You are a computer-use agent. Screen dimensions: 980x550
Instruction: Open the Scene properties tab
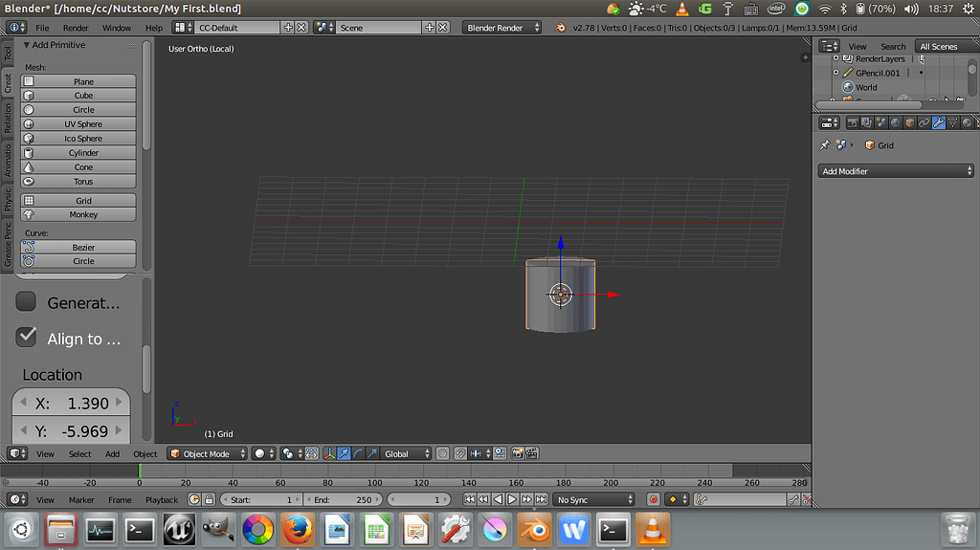click(x=881, y=123)
